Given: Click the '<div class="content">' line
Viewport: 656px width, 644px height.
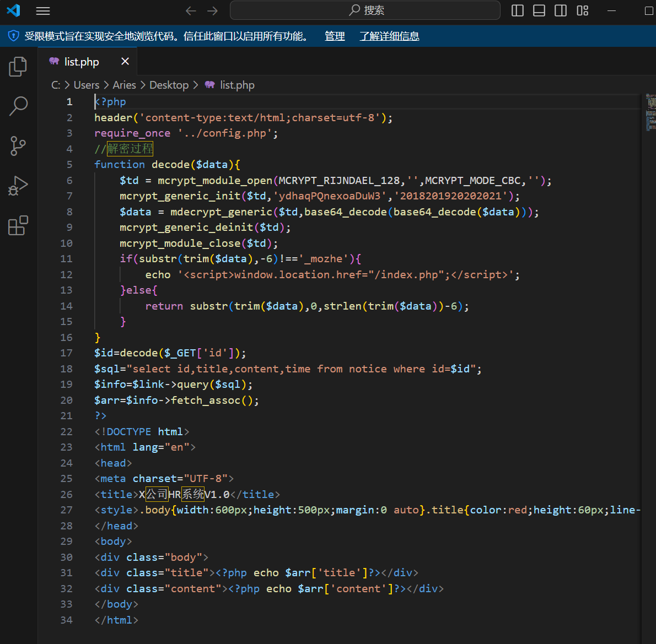Looking at the screenshot, I should (269, 589).
